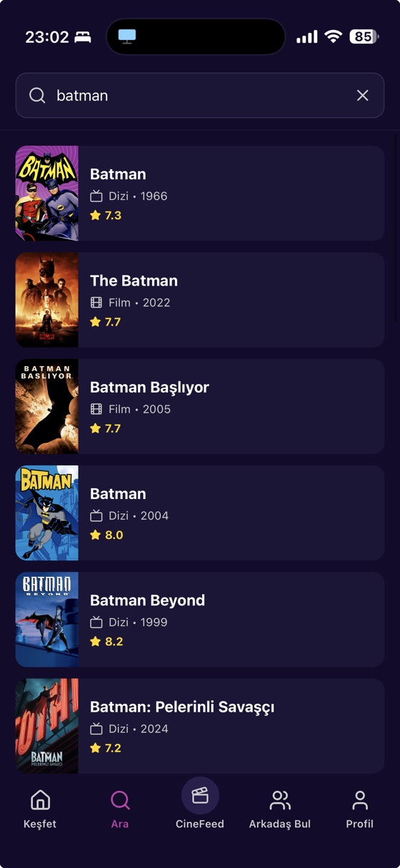The height and width of the screenshot is (868, 400).
Task: Select the Ara search tab
Action: coord(120,809)
